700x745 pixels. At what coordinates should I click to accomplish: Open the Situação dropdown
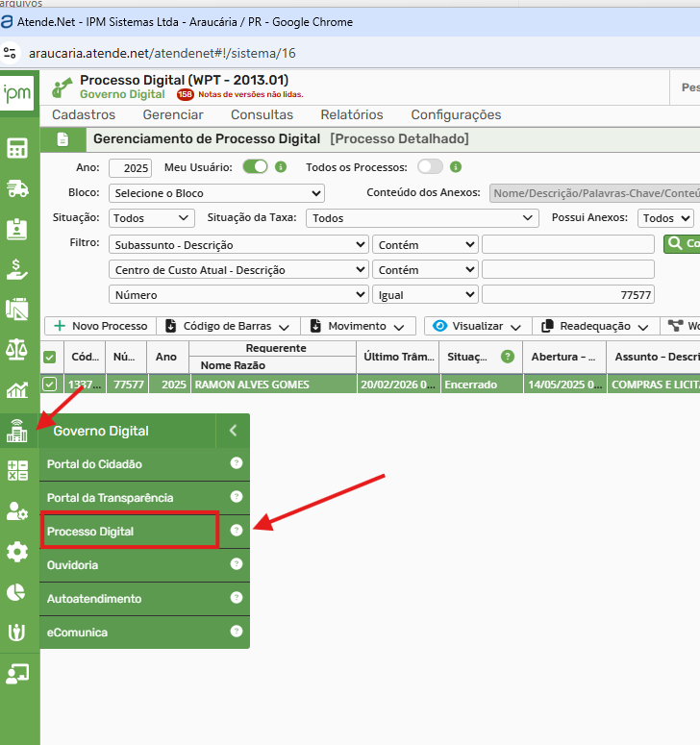point(152,218)
